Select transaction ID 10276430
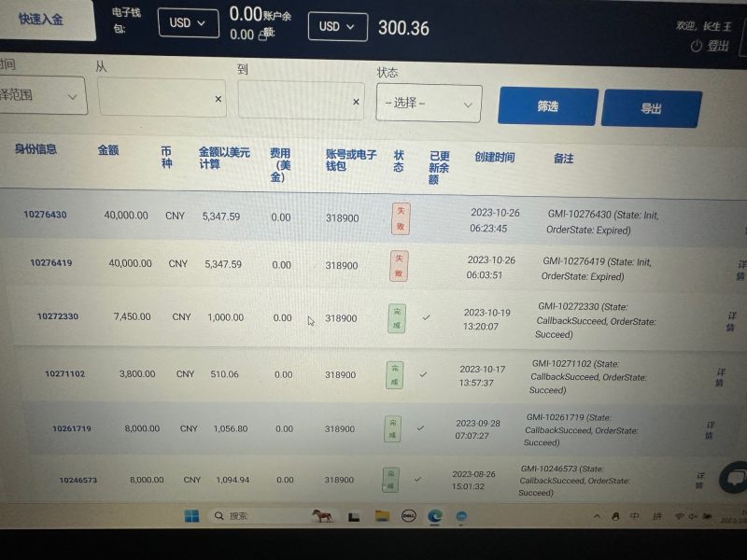 [x=45, y=215]
